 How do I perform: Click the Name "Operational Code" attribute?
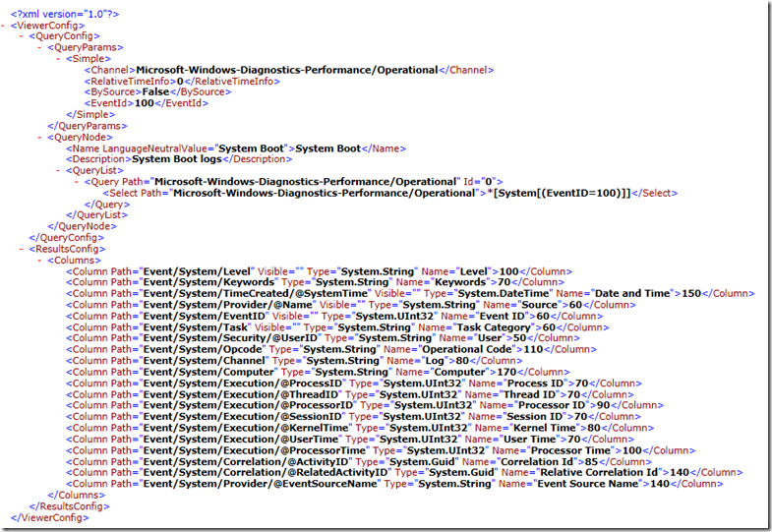pos(449,349)
